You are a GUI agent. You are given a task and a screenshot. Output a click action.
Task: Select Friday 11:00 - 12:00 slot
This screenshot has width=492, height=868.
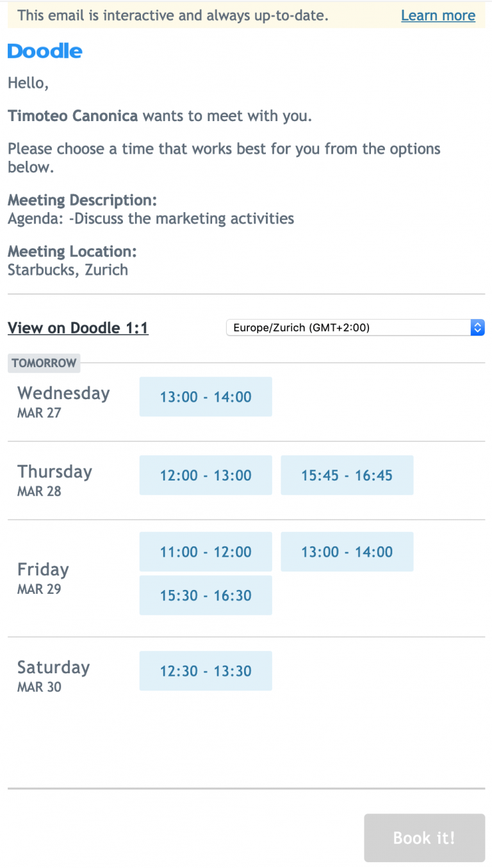(x=206, y=552)
